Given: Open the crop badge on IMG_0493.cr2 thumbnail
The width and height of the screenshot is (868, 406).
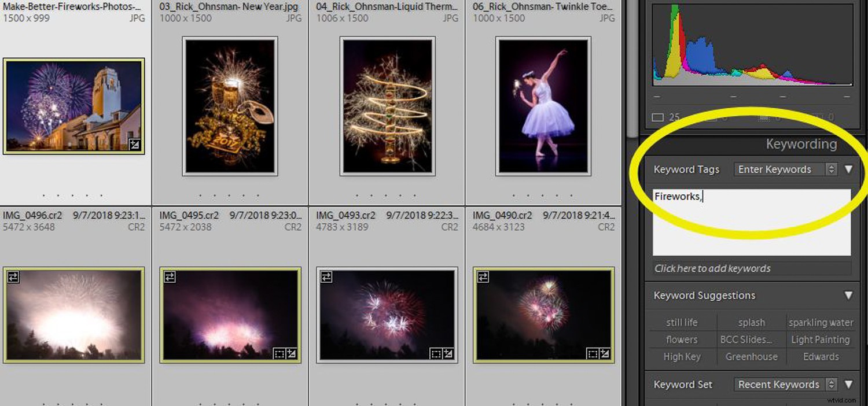Looking at the screenshot, I should click(x=435, y=353).
